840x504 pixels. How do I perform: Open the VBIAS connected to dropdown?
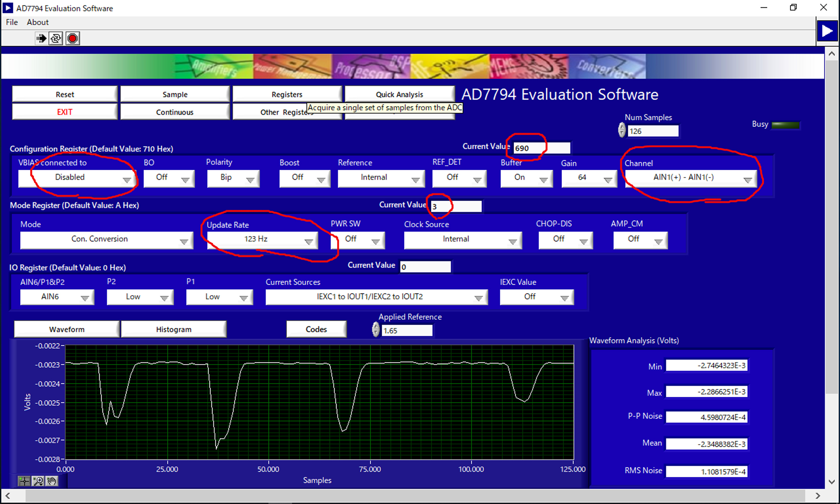[x=77, y=178]
